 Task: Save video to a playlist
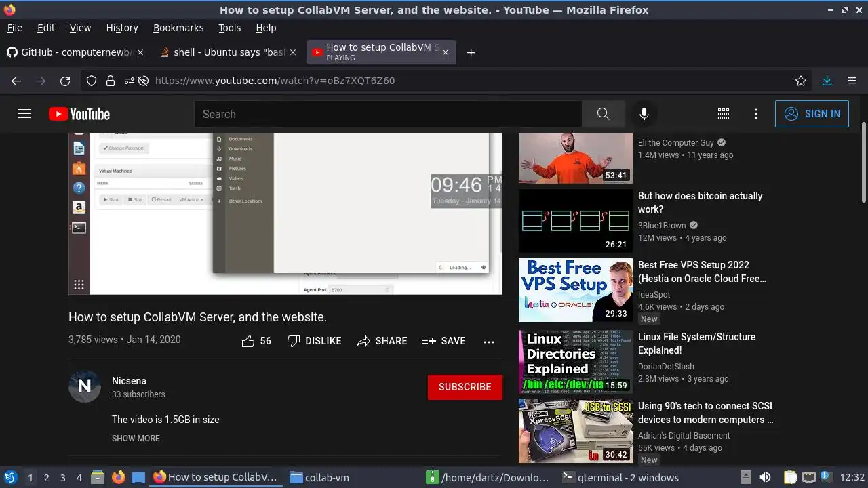pyautogui.click(x=443, y=341)
